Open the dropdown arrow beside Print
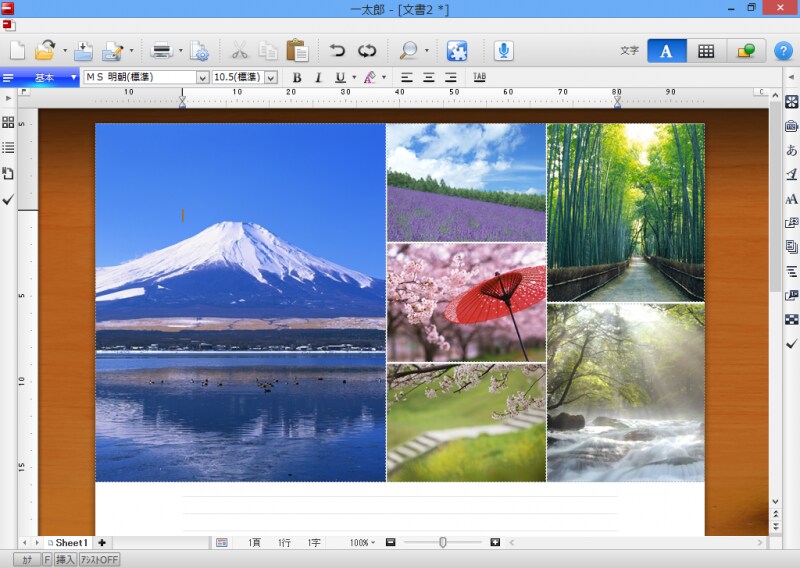The image size is (800, 568). point(181,51)
